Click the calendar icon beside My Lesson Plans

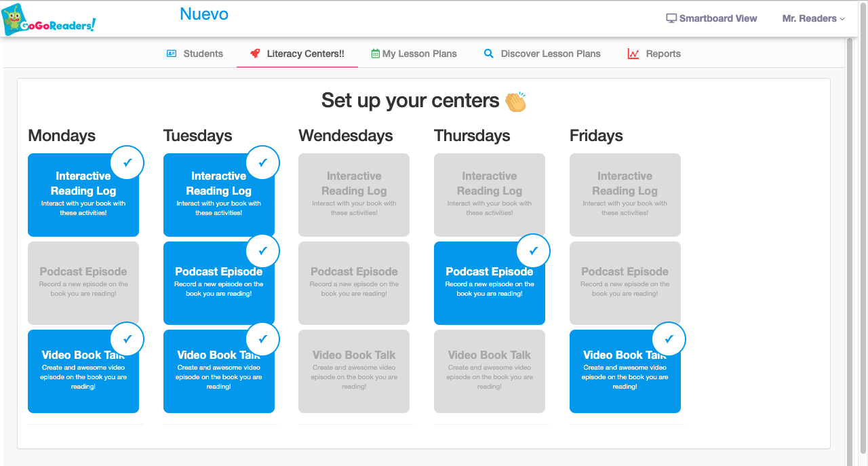tap(376, 53)
